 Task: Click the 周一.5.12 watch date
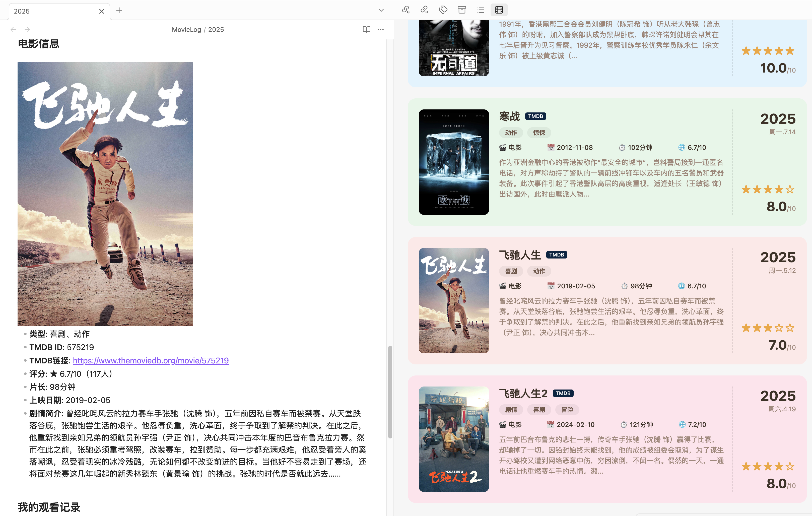[x=782, y=271]
